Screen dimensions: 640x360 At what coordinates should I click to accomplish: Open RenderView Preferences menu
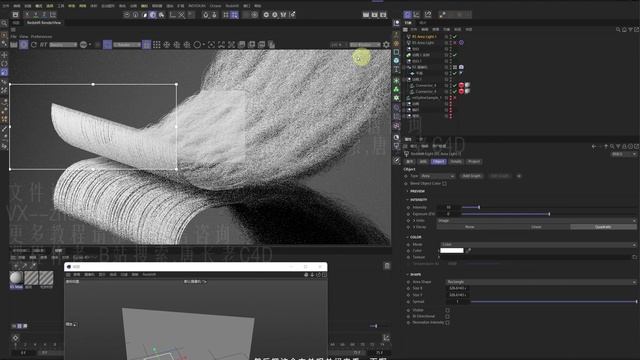tap(42, 36)
